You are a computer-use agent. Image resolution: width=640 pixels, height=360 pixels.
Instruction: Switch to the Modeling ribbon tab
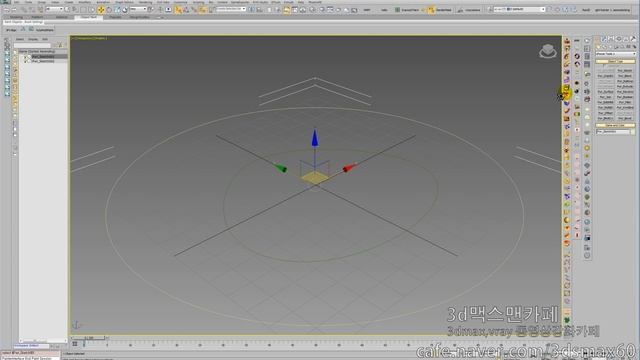pyautogui.click(x=16, y=17)
